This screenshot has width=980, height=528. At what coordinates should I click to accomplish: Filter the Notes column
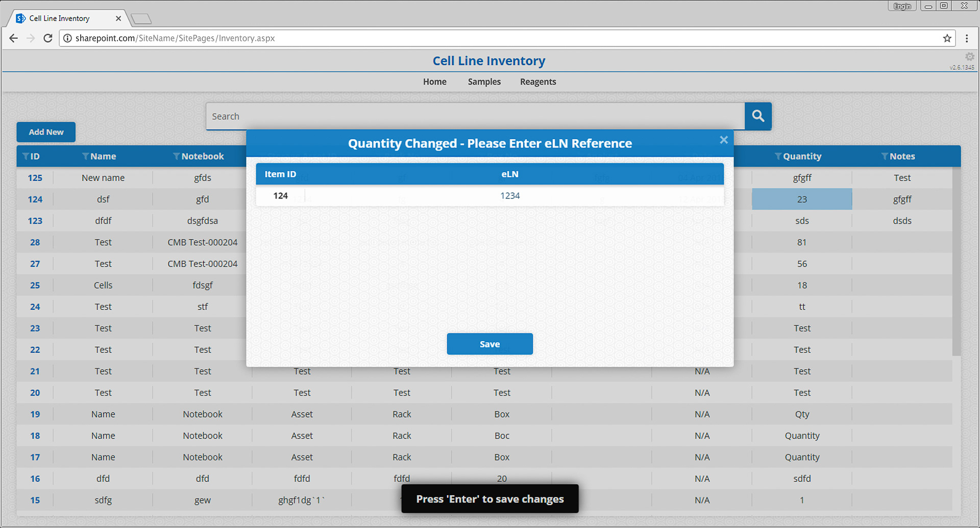click(x=885, y=156)
